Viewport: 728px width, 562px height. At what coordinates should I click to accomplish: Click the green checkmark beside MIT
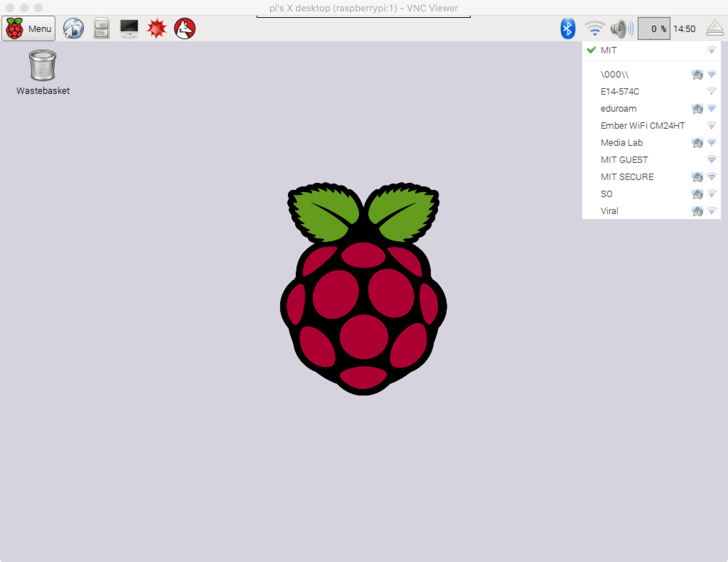tap(591, 50)
